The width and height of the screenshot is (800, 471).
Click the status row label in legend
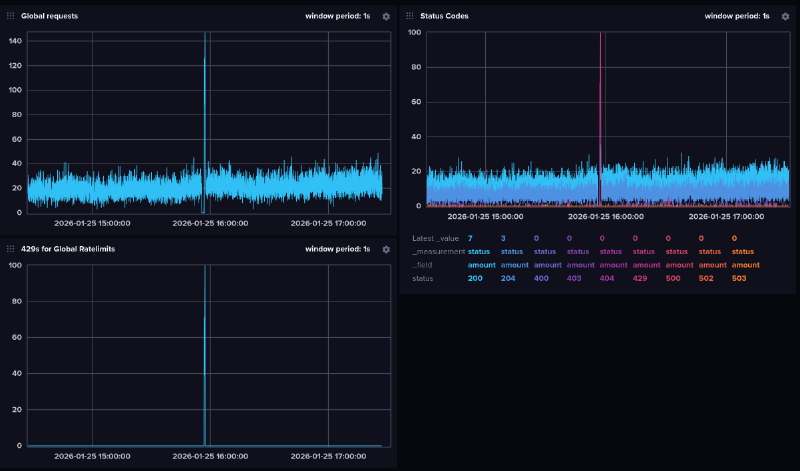422,279
